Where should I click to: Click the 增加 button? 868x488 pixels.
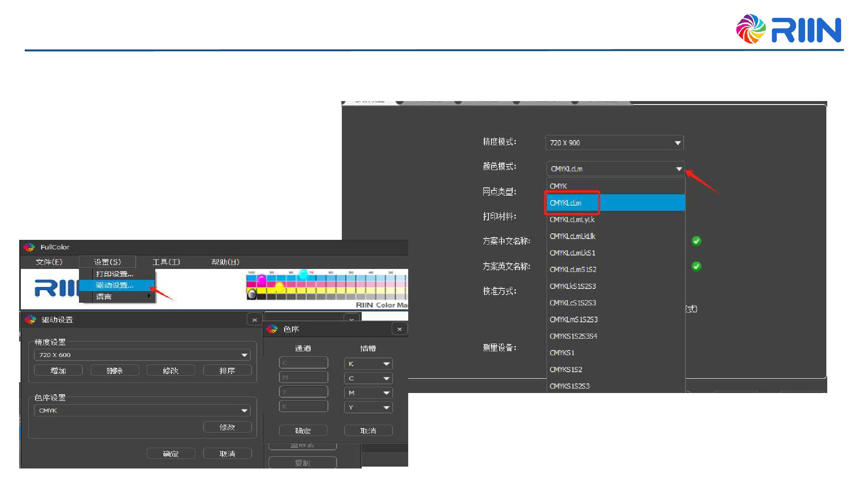click(58, 371)
